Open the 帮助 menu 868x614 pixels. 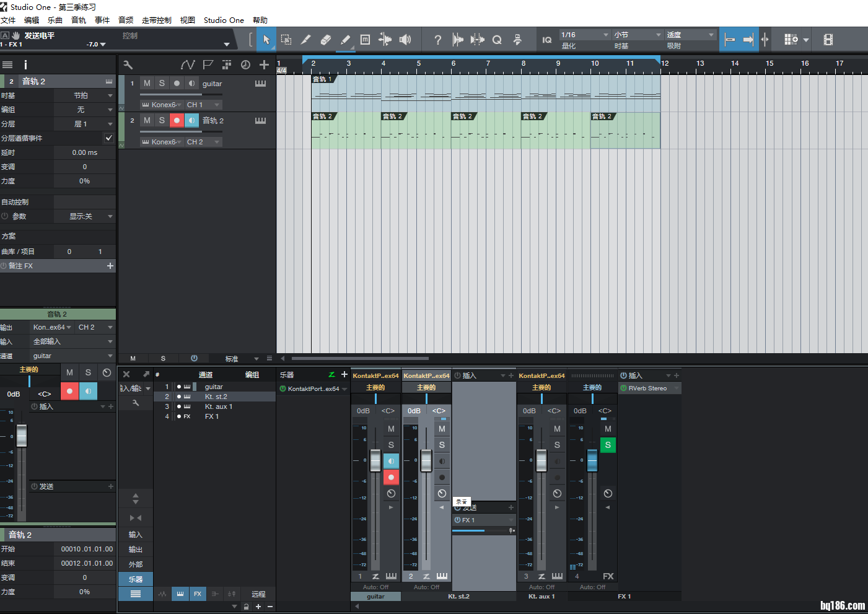coord(260,20)
